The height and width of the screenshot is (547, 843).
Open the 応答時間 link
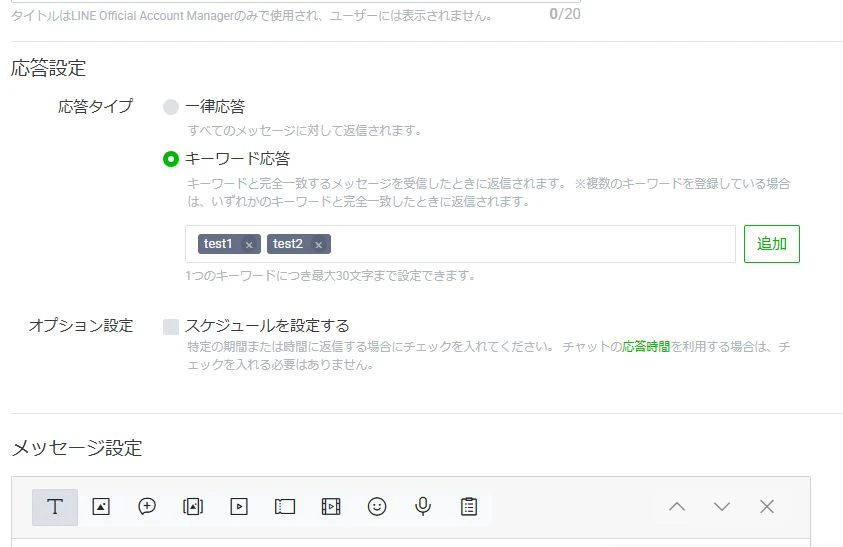click(x=646, y=346)
